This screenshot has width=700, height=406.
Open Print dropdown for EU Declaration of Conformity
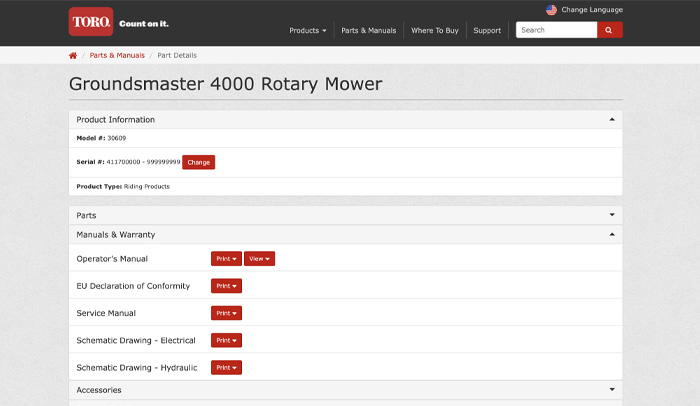pyautogui.click(x=226, y=286)
